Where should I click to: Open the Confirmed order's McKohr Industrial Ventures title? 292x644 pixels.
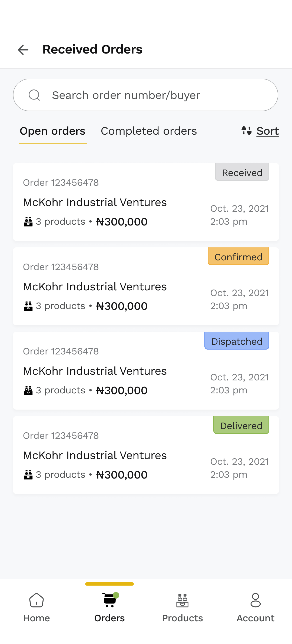(95, 287)
